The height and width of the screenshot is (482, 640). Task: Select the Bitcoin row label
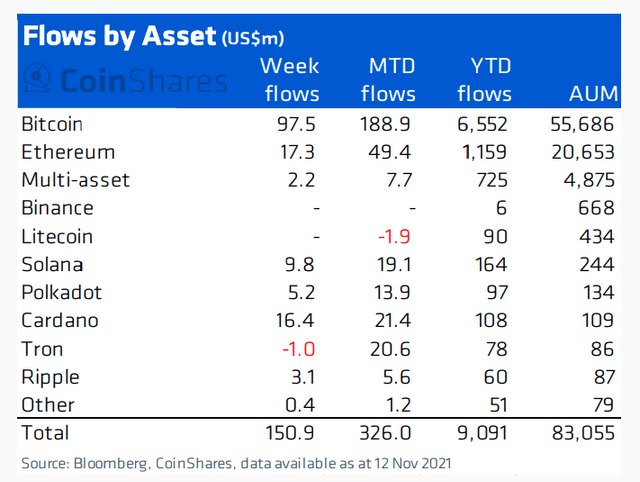click(51, 124)
